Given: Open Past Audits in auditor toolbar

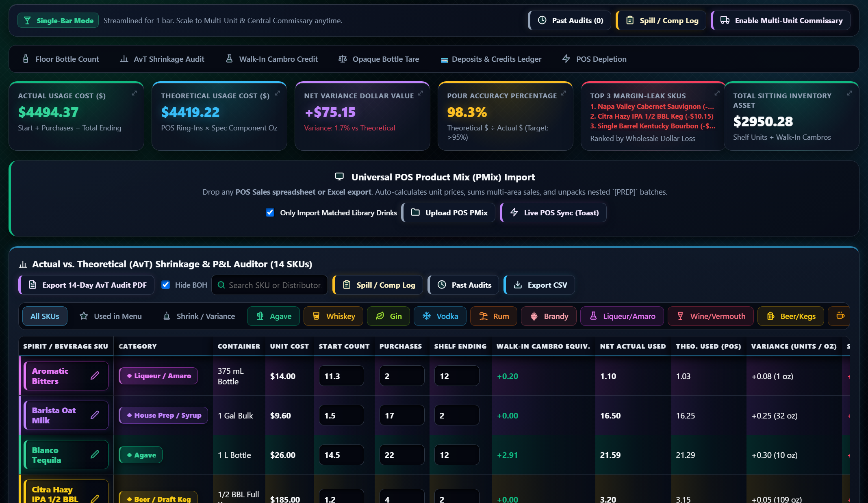Looking at the screenshot, I should point(463,285).
